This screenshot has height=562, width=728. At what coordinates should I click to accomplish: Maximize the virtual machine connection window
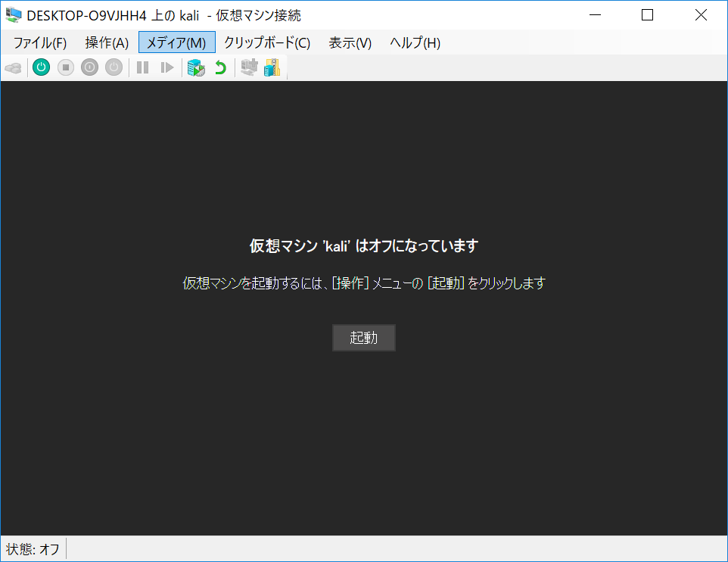coord(647,15)
